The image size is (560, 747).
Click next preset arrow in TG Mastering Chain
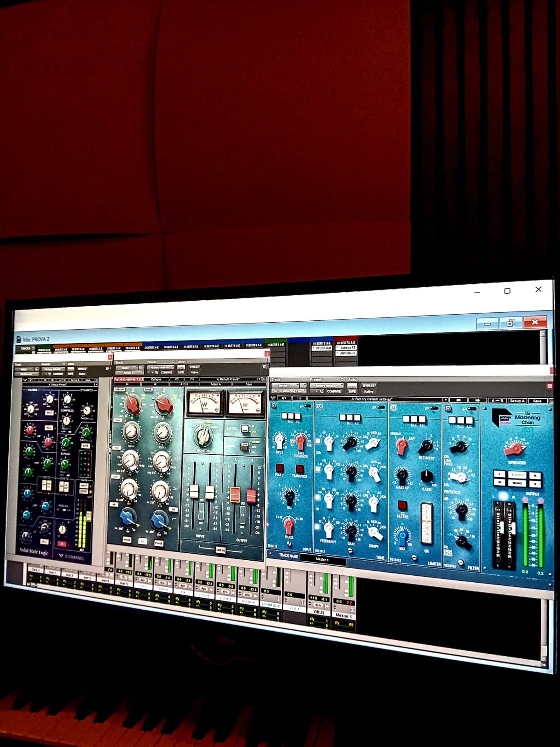tap(477, 400)
